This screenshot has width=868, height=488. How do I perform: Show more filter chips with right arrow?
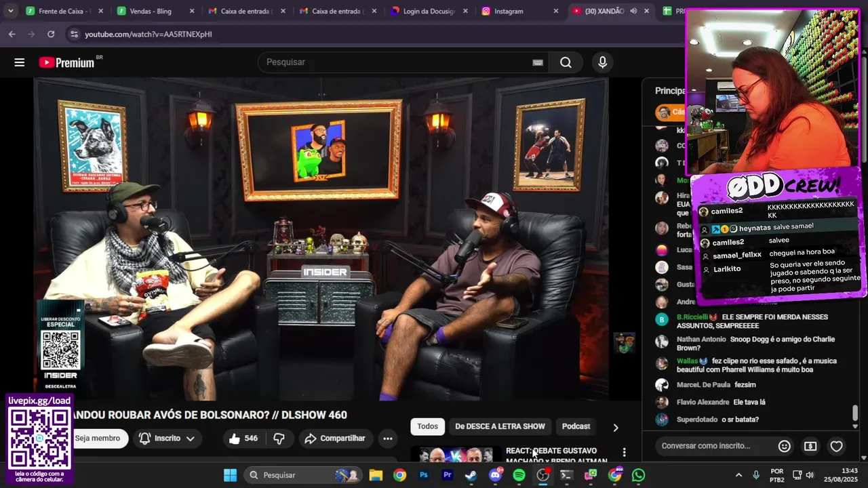[x=616, y=427]
